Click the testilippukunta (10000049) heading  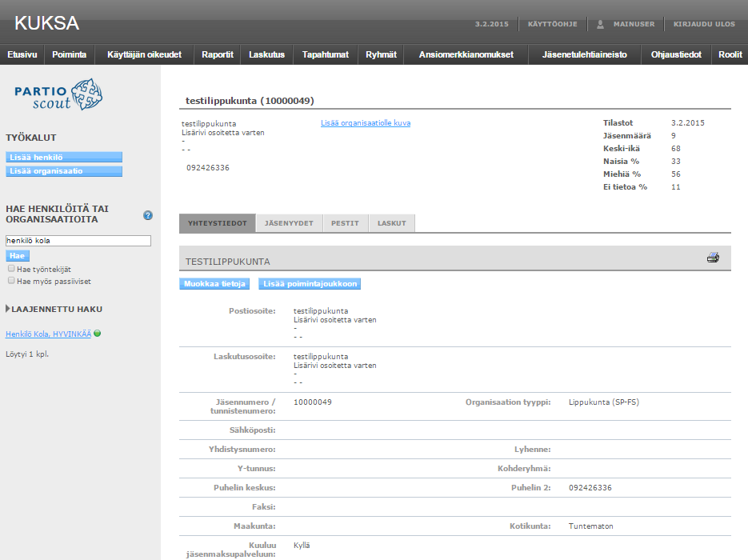[250, 101]
